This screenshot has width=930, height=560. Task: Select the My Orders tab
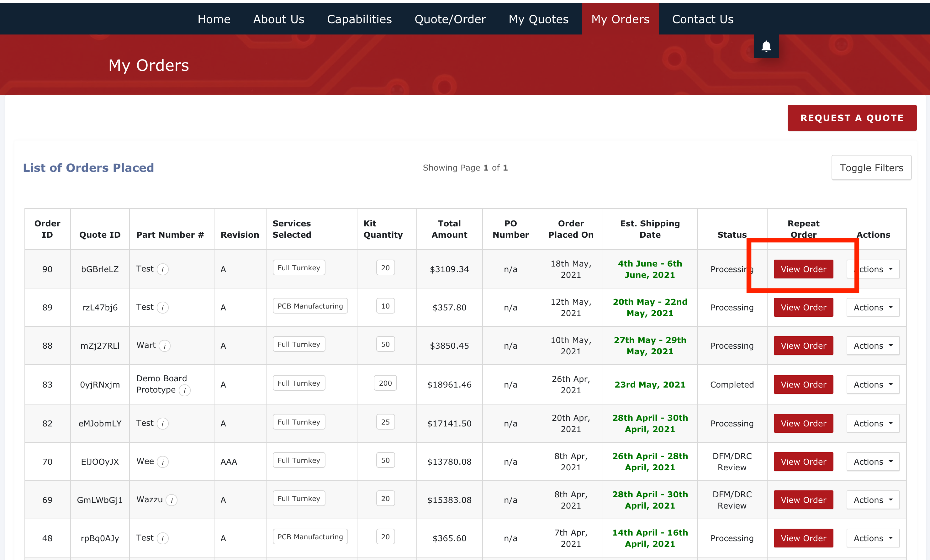(x=620, y=19)
